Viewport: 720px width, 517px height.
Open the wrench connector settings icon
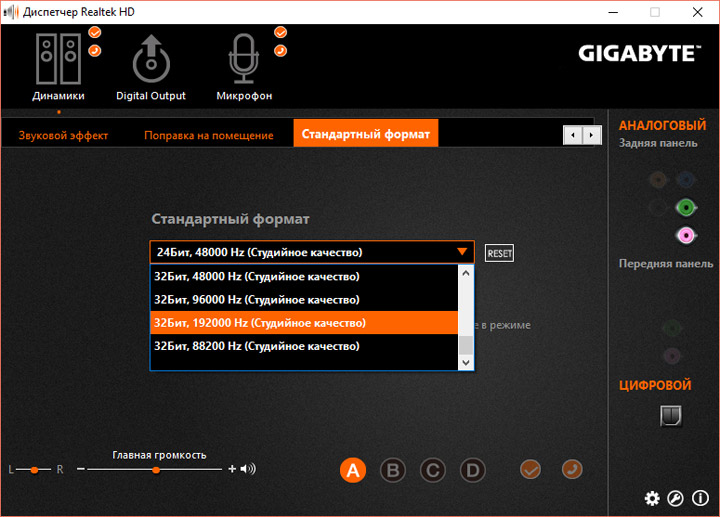[675, 498]
